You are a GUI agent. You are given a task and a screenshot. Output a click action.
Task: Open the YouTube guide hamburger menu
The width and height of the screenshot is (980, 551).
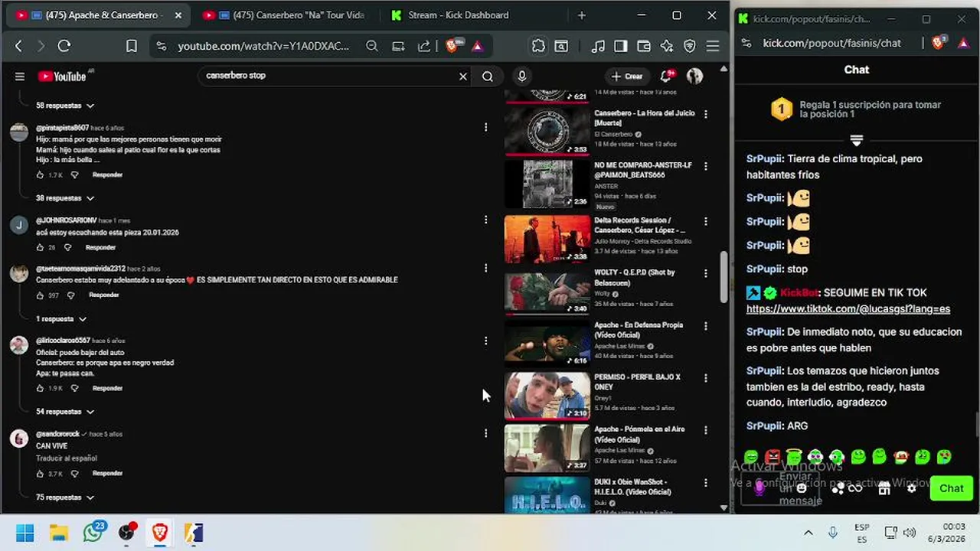[x=20, y=76]
